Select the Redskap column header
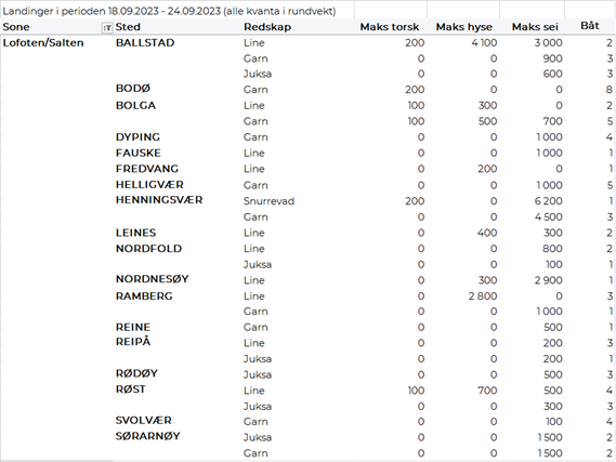Image resolution: width=616 pixels, height=462 pixels. coord(267,26)
